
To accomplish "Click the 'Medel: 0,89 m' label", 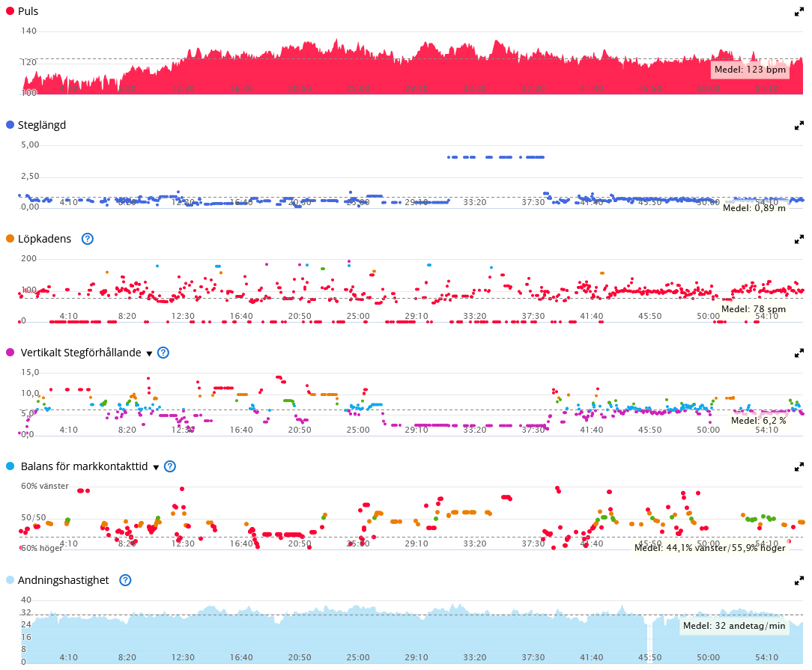I will 754,208.
